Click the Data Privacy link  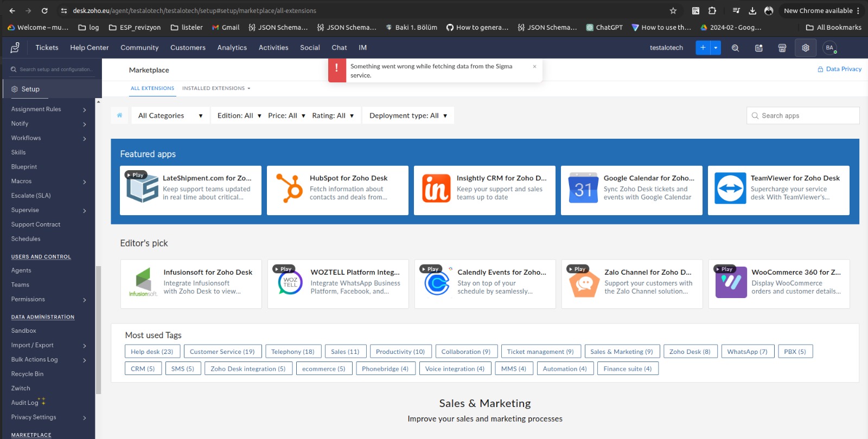click(840, 69)
